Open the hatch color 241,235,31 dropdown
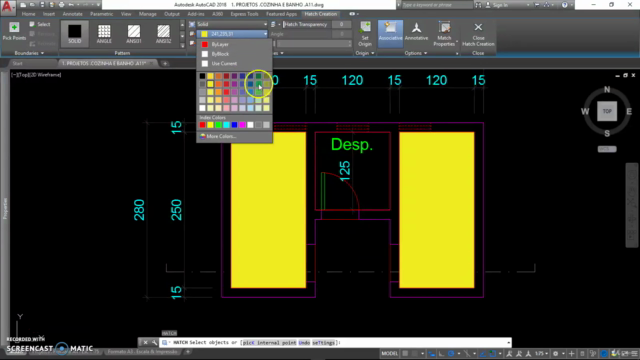Image resolution: width=640 pixels, height=360 pixels. click(232, 34)
